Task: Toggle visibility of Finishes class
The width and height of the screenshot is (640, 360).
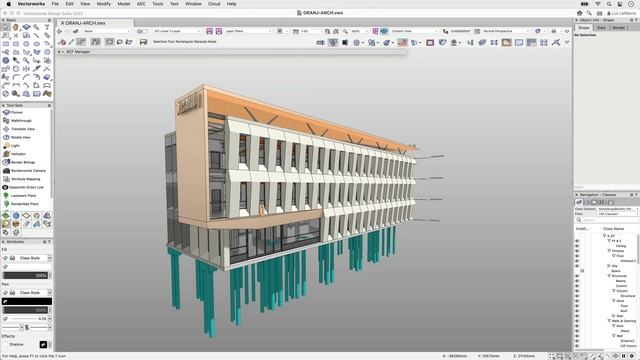Action: (x=577, y=251)
